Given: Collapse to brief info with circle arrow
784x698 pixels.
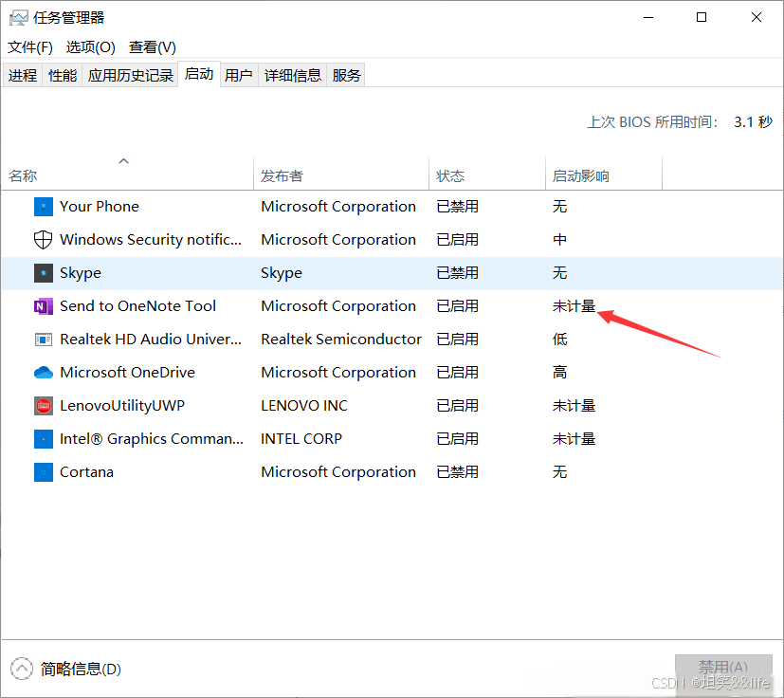Looking at the screenshot, I should point(22,669).
